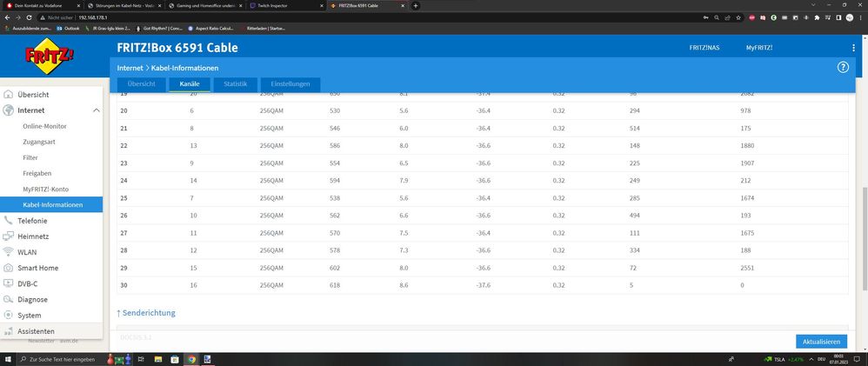The image size is (868, 366).
Task: Click zoom magnifier icon in address bar
Action: tap(717, 17)
